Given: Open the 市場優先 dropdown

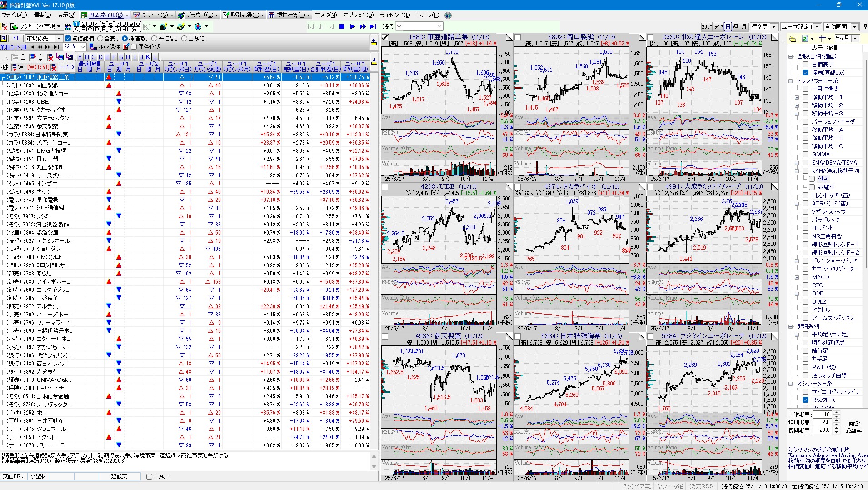Looking at the screenshot, I should coord(59,39).
